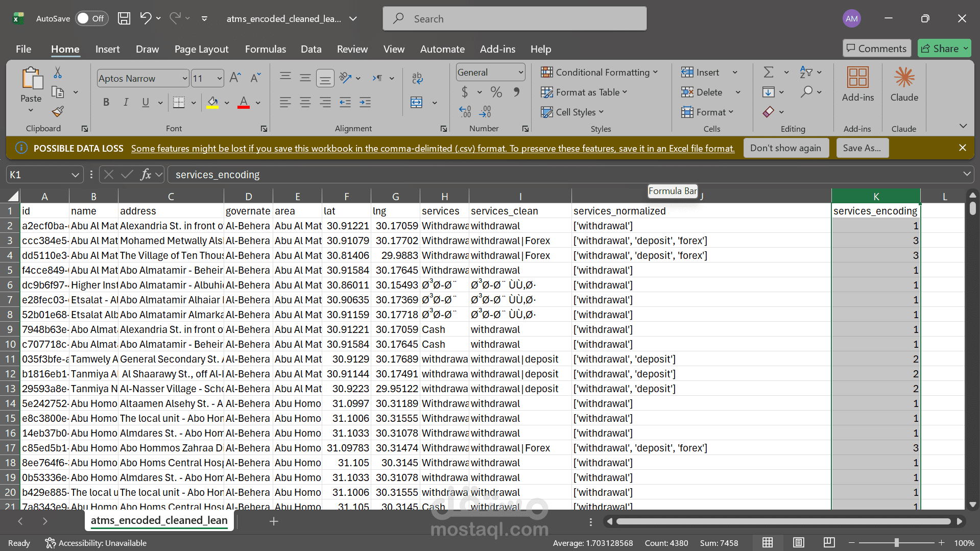This screenshot has width=980, height=551.
Task: Toggle Align Left button
Action: click(x=285, y=103)
